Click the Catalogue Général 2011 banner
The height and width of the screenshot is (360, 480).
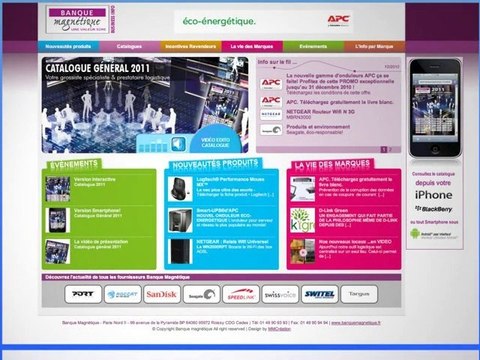coord(145,105)
